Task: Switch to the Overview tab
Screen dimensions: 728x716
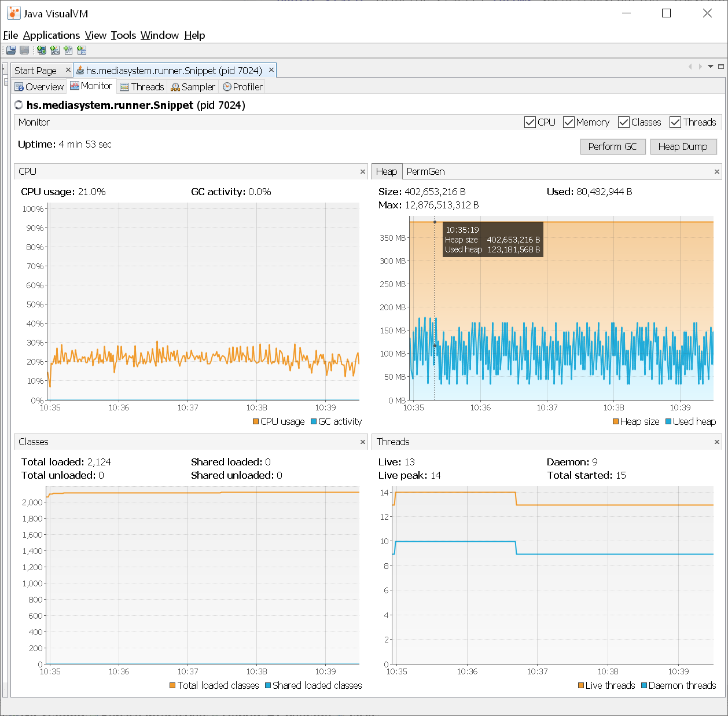Action: [x=39, y=87]
